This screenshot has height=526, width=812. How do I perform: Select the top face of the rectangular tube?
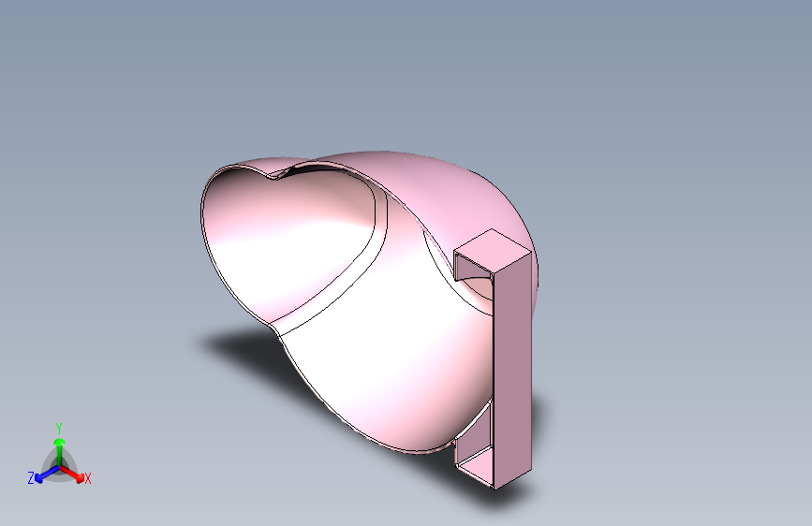493,250
